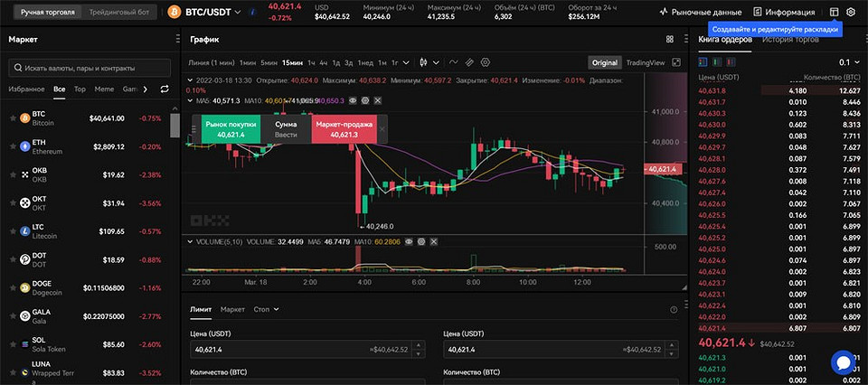Image resolution: width=868 pixels, height=385 pixels.
Task: Select the chart drawing ruler tool
Action: click(x=469, y=62)
